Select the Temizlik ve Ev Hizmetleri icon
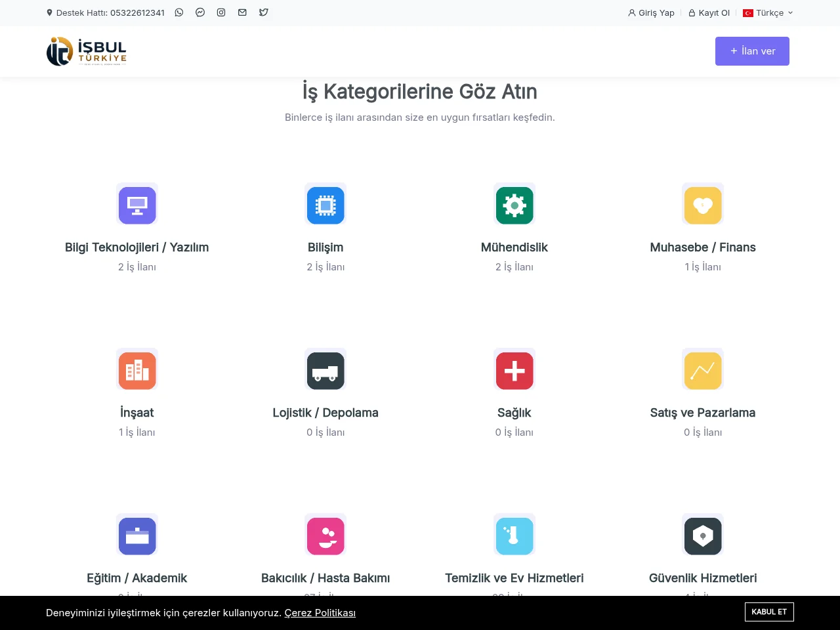Screen dimensions: 840x630 click(514, 536)
